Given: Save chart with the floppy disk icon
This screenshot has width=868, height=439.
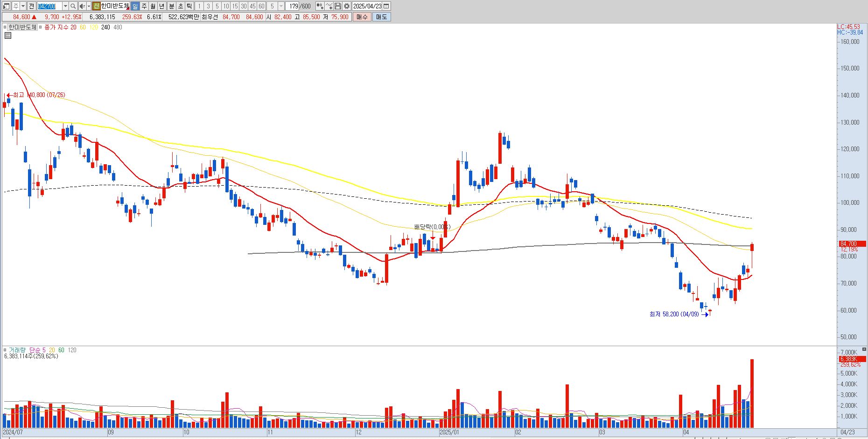Looking at the screenshot, I should coord(338,6).
